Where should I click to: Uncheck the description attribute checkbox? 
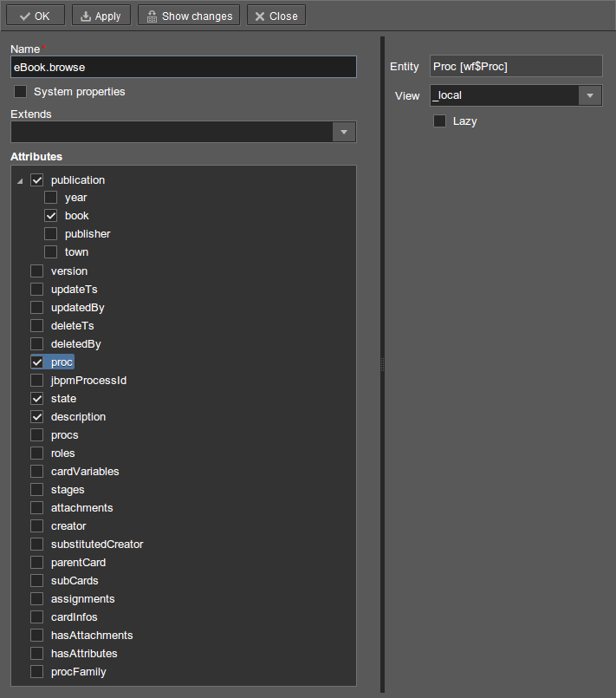(x=37, y=417)
